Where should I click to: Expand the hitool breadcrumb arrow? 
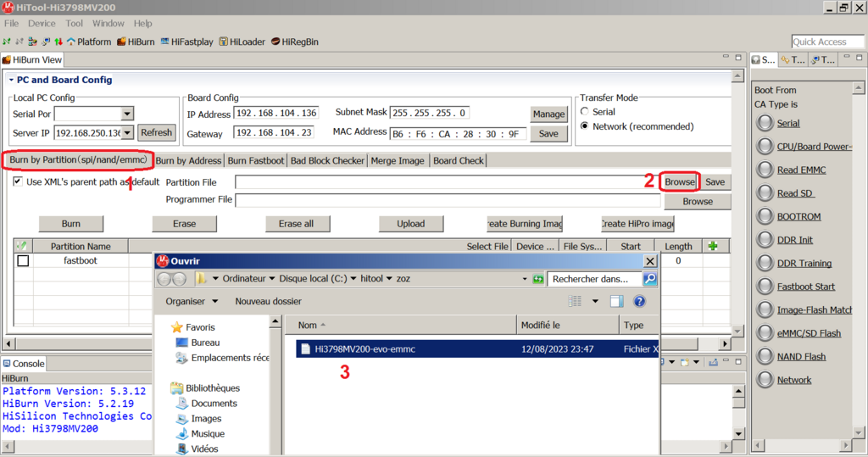click(x=389, y=279)
